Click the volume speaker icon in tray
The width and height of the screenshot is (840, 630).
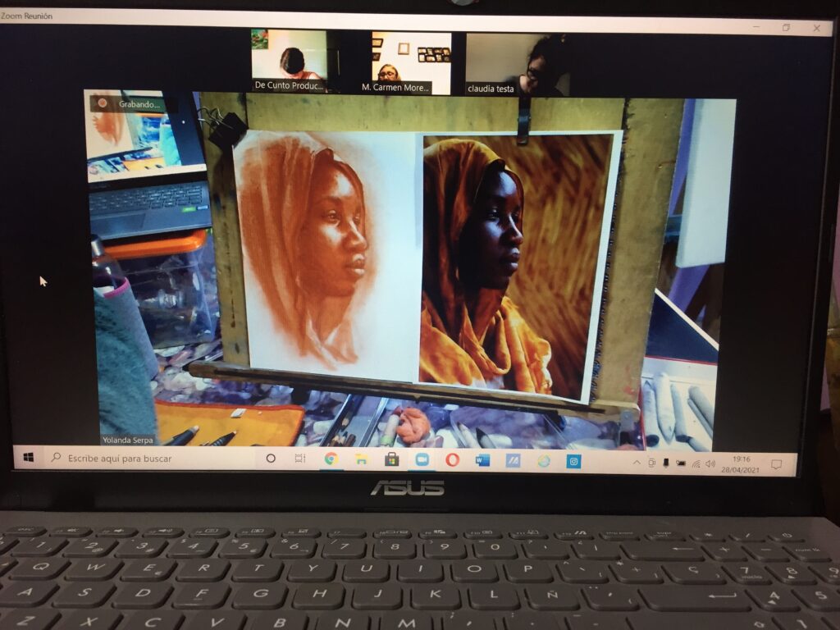710,463
